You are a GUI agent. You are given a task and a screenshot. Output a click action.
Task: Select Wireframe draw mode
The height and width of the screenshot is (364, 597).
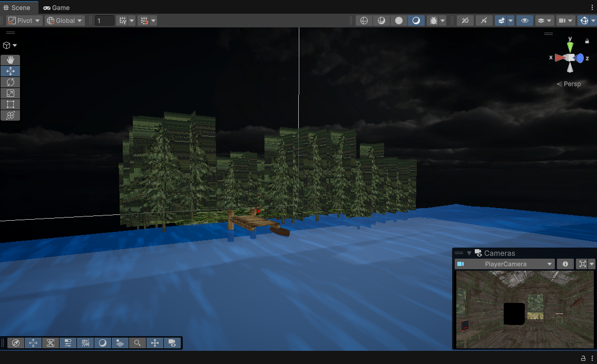point(364,21)
